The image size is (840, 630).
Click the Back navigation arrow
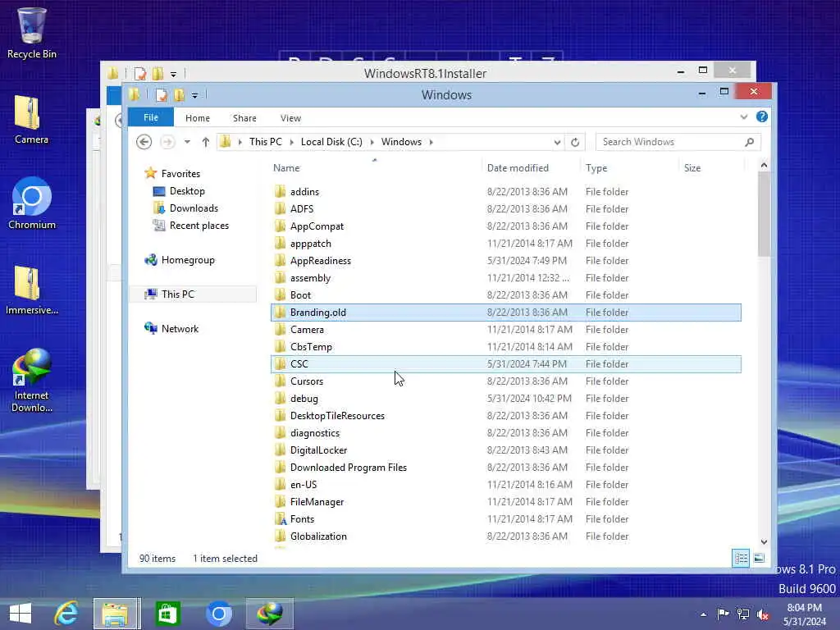(144, 142)
